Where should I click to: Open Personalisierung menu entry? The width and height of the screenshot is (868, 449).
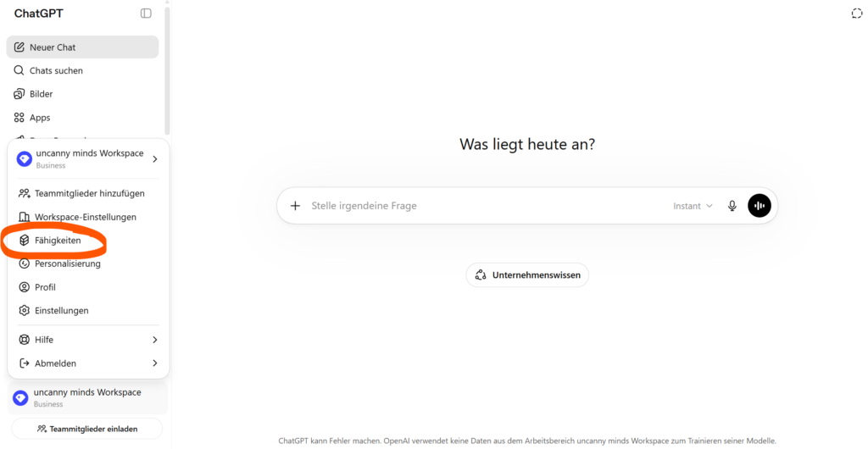(x=67, y=263)
